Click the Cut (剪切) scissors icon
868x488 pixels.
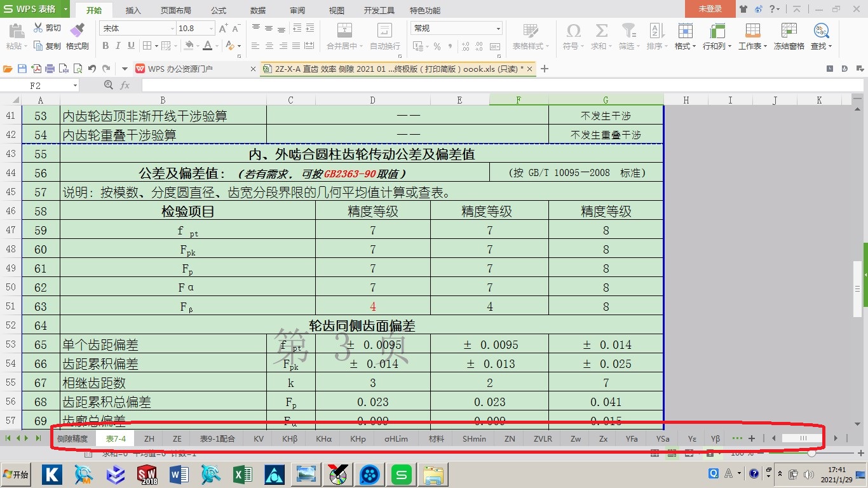38,28
